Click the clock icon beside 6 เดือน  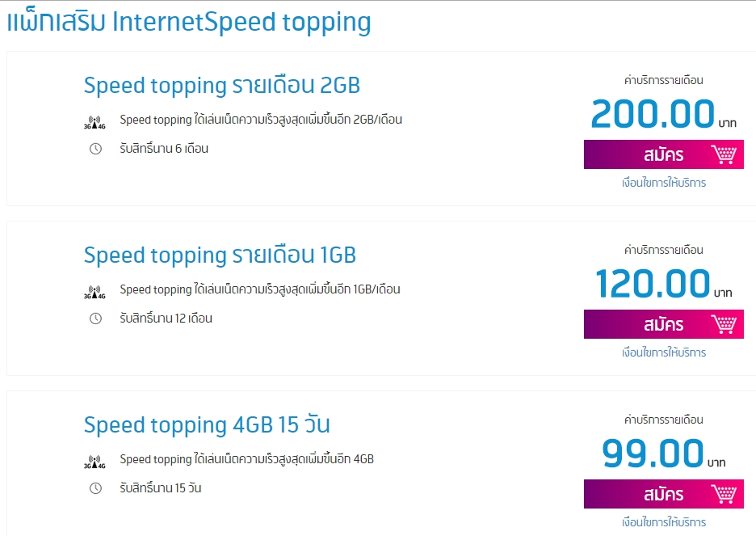95,149
